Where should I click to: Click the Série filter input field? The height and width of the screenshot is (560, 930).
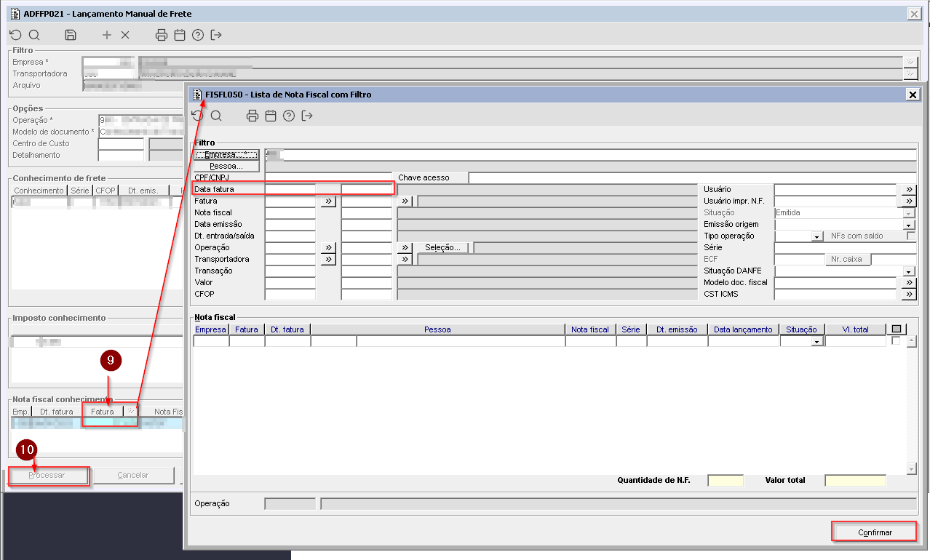click(845, 247)
